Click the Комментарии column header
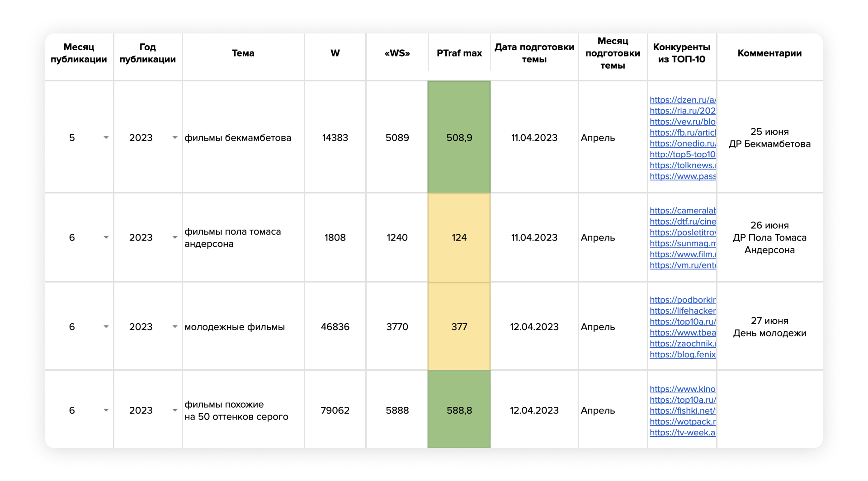Screen dimensions: 868x481 (x=769, y=53)
